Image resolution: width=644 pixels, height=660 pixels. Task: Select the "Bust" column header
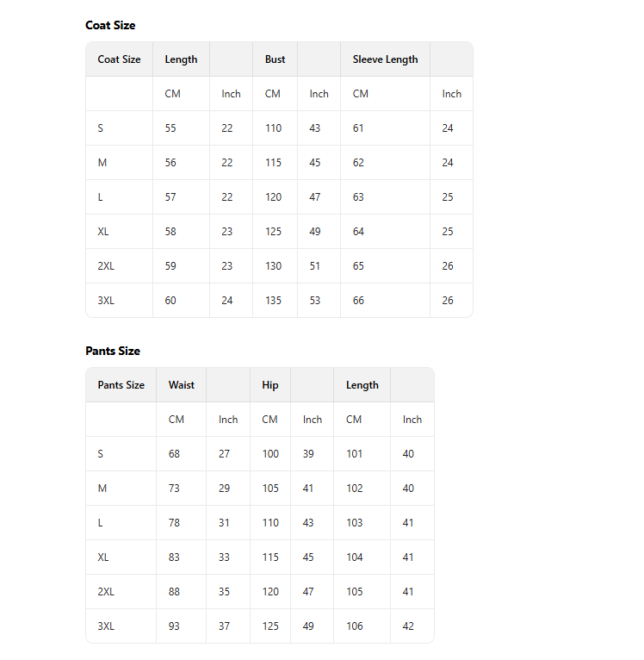click(275, 59)
